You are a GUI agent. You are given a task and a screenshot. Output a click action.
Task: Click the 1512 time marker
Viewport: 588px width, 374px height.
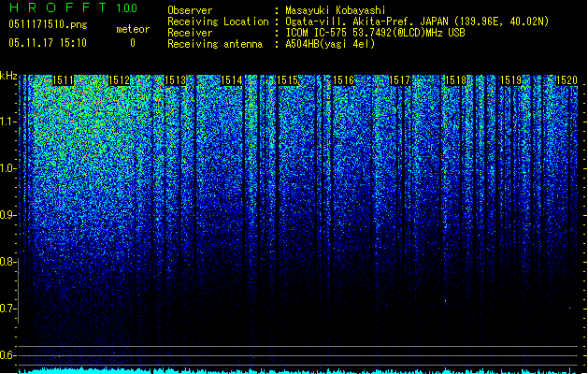pyautogui.click(x=119, y=80)
